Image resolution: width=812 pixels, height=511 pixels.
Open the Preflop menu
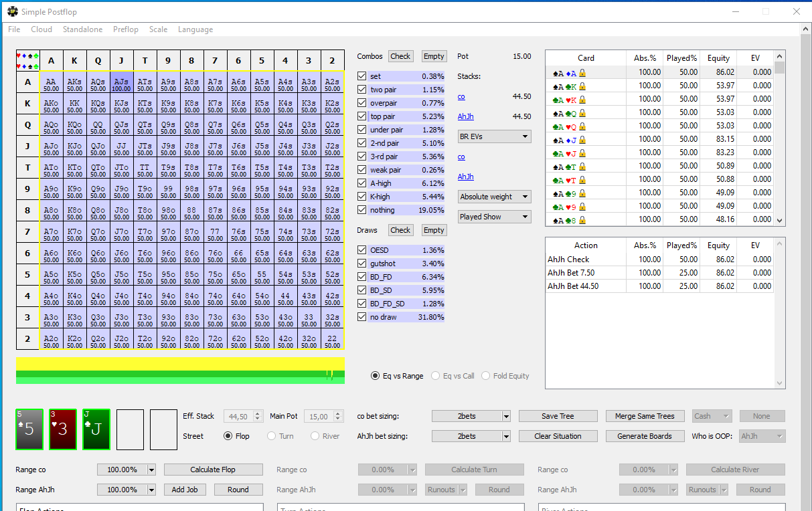126,29
